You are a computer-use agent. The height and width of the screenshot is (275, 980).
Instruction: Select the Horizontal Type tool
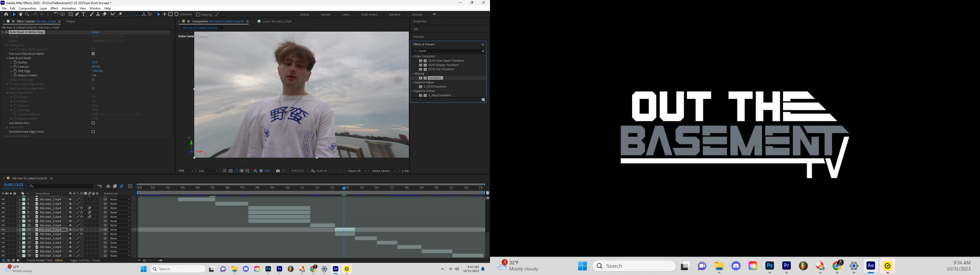pyautogui.click(x=84, y=14)
